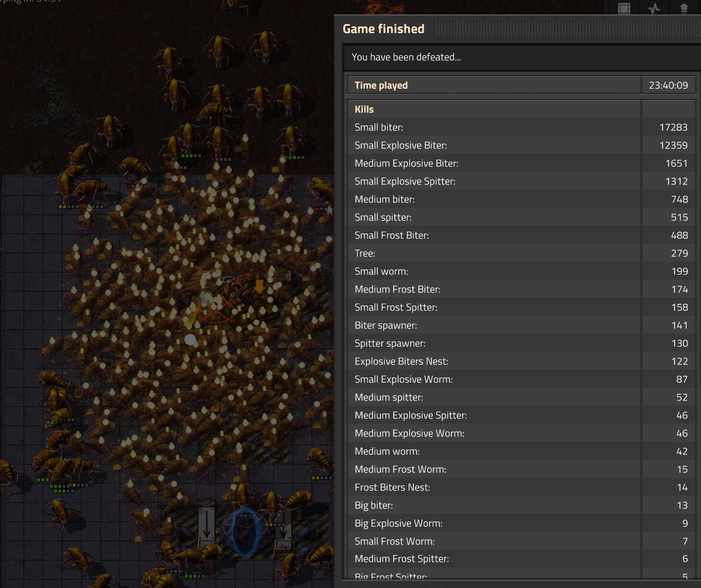
Task: Select the "Medium Frost Spitter:" label
Action: [x=402, y=559]
